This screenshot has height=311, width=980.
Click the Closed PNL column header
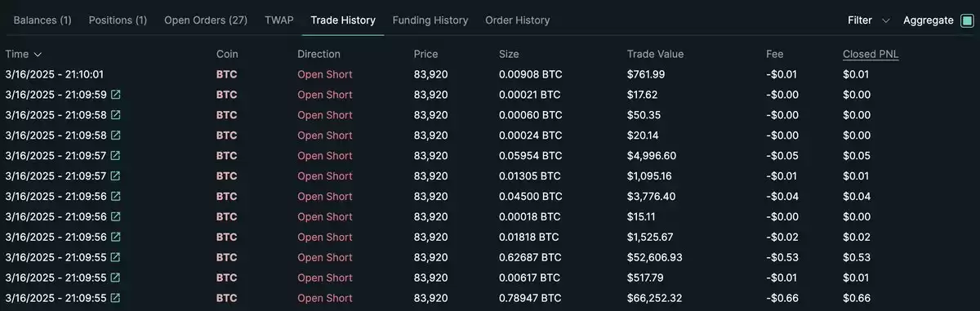pos(871,55)
